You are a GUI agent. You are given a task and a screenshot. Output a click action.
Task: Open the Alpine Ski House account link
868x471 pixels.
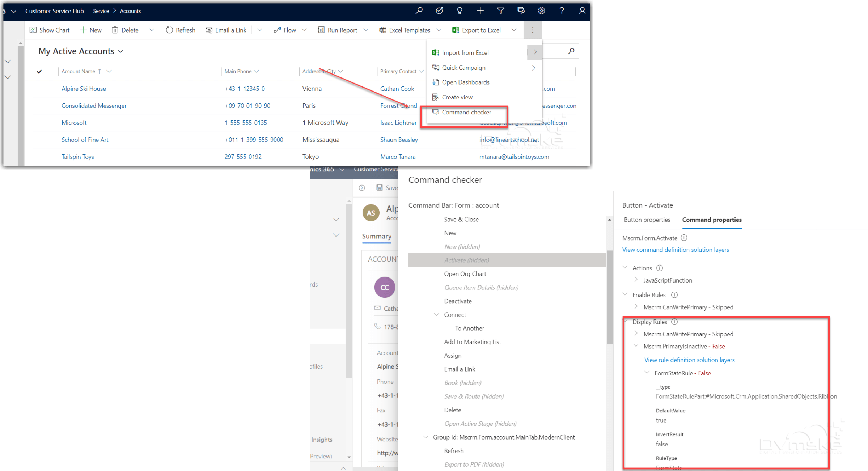coord(84,89)
